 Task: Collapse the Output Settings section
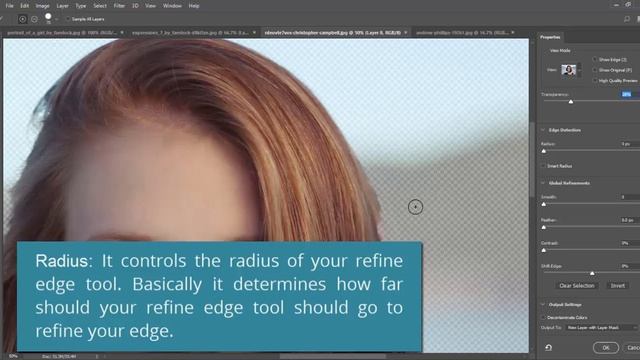tap(543, 304)
